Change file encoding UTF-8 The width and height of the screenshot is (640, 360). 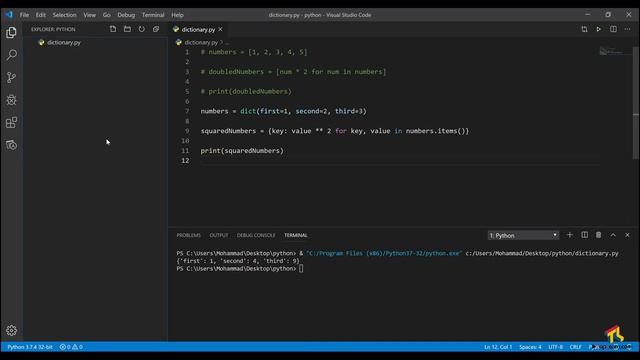(x=556, y=347)
